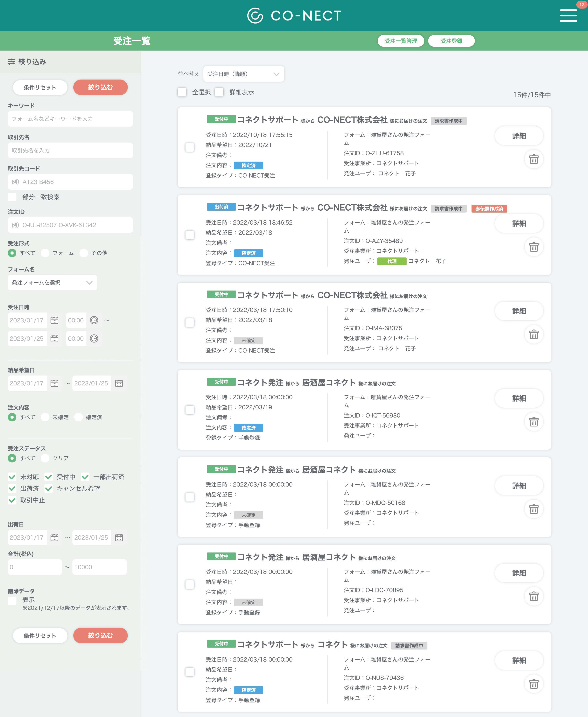588x717 pixels.
Task: Uncheck the 未対応 status checkbox
Action: tap(12, 477)
